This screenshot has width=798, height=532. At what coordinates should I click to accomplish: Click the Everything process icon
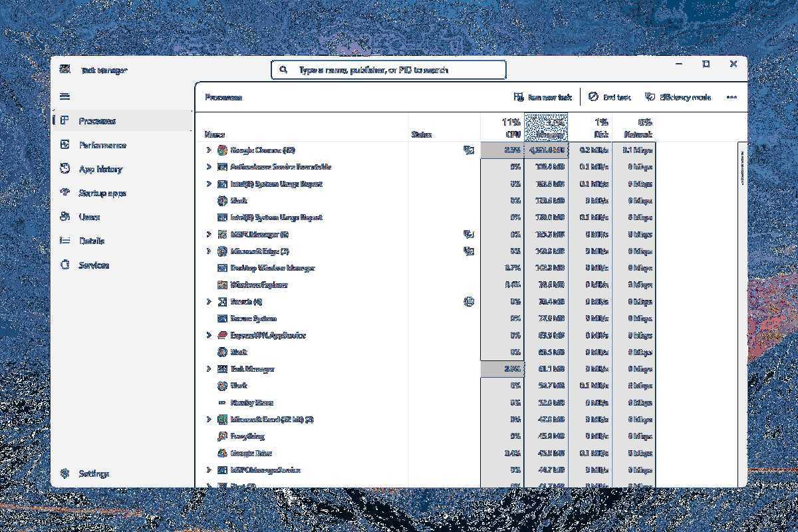222,436
